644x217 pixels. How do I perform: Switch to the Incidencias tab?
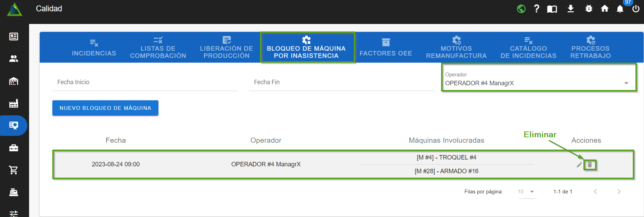(94, 48)
